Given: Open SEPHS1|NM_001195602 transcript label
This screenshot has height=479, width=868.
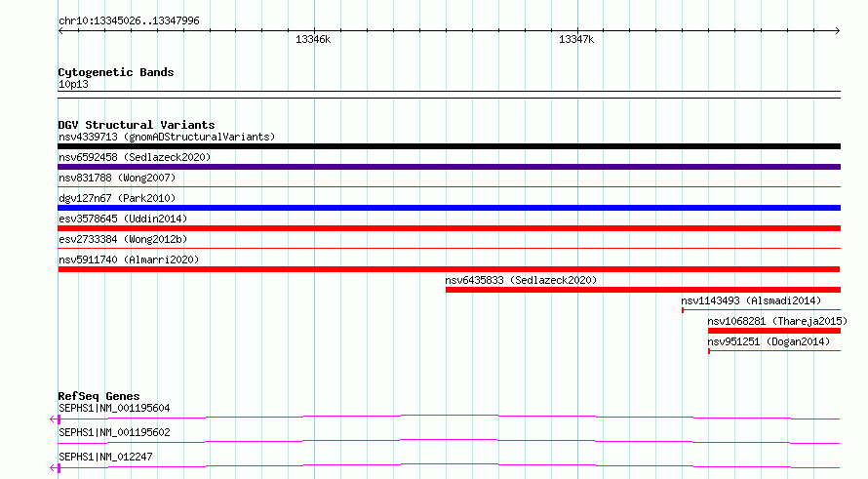Looking at the screenshot, I should [114, 432].
